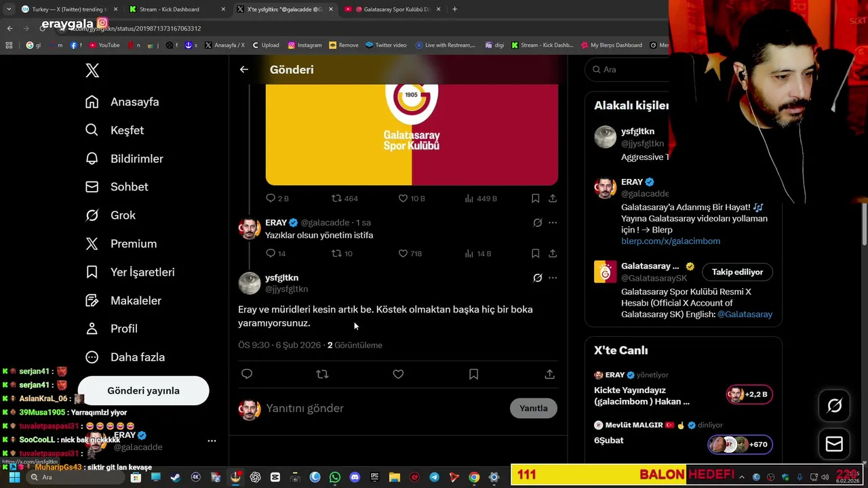Click the Yanıtla button

click(x=533, y=408)
